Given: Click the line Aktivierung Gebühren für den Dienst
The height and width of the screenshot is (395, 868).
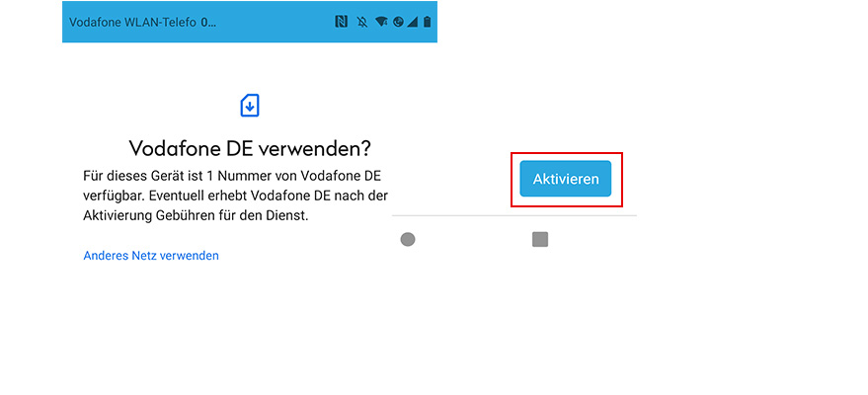Looking at the screenshot, I should click(196, 215).
